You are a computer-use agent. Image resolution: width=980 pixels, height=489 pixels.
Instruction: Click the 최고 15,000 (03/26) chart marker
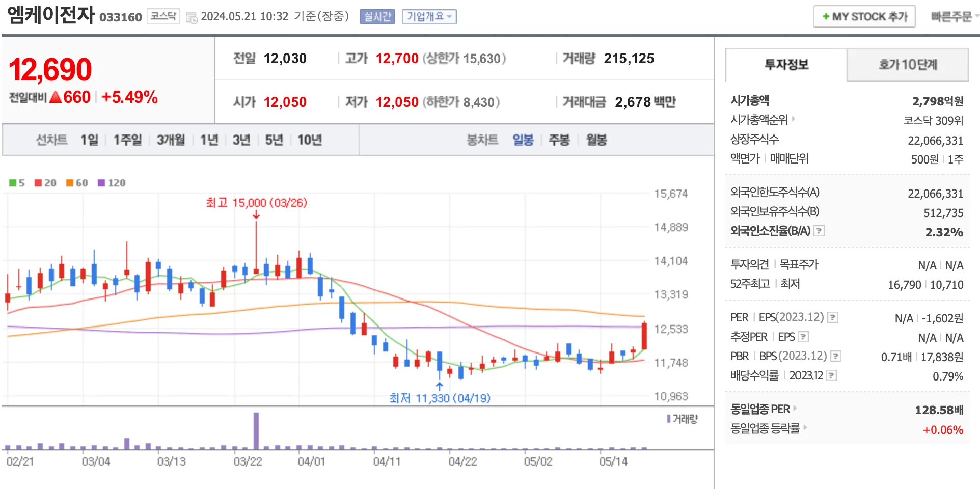click(256, 203)
